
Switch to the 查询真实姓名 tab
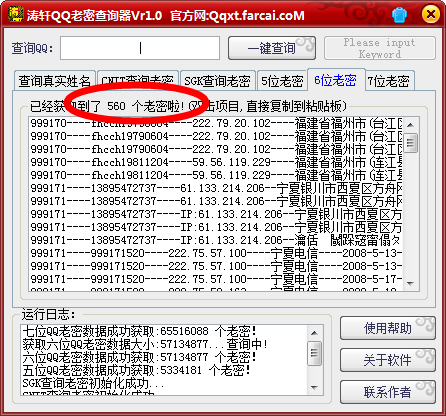(55, 81)
